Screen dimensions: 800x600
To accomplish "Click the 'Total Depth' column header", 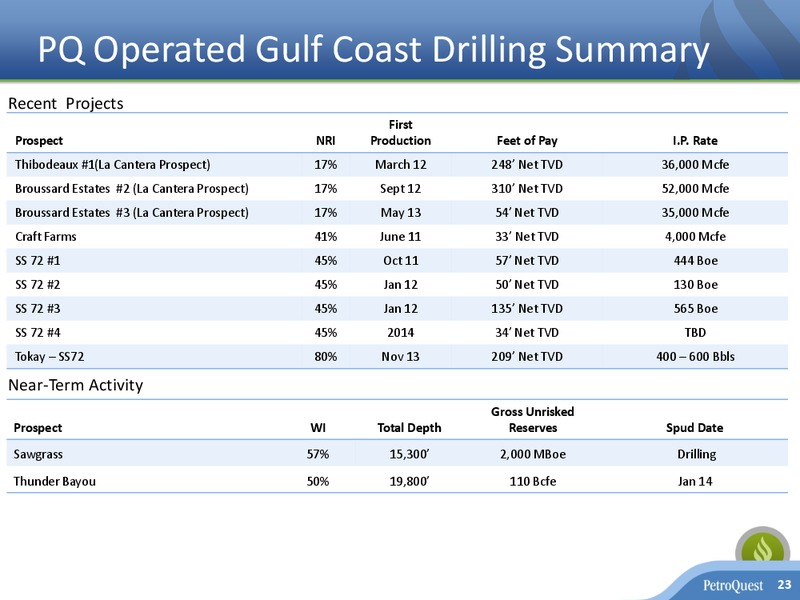I will (409, 428).
